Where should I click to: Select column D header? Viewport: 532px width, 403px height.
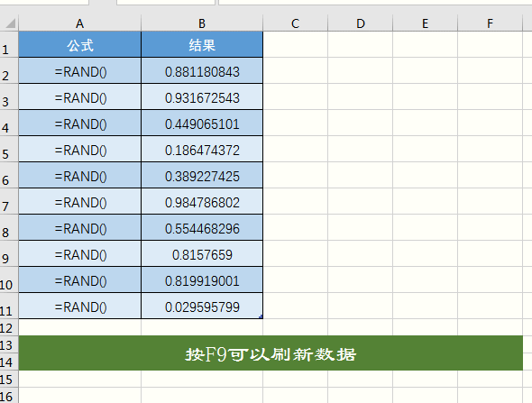[361, 23]
